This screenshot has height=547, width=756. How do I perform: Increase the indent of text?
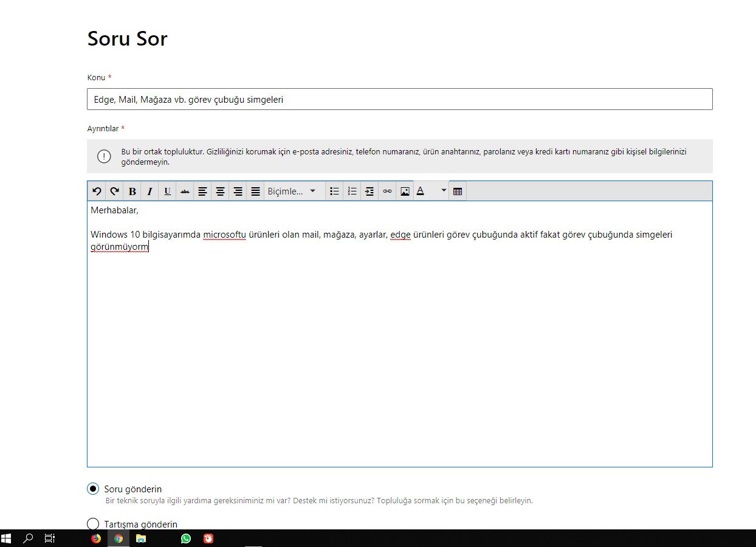point(369,191)
